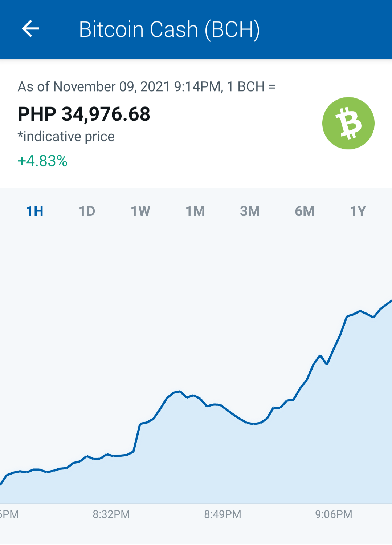Screen dimensions: 392x545
Task: Select the 1H time range tab
Action: (x=35, y=211)
